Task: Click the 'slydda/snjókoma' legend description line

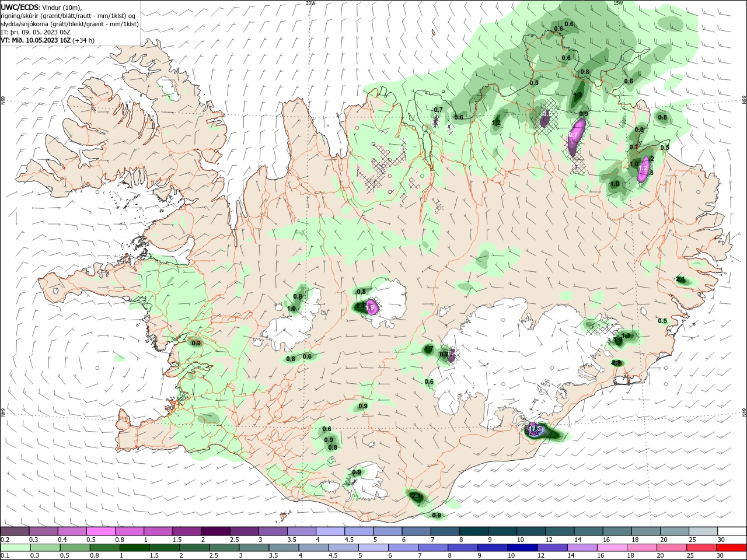Action: tap(69, 24)
